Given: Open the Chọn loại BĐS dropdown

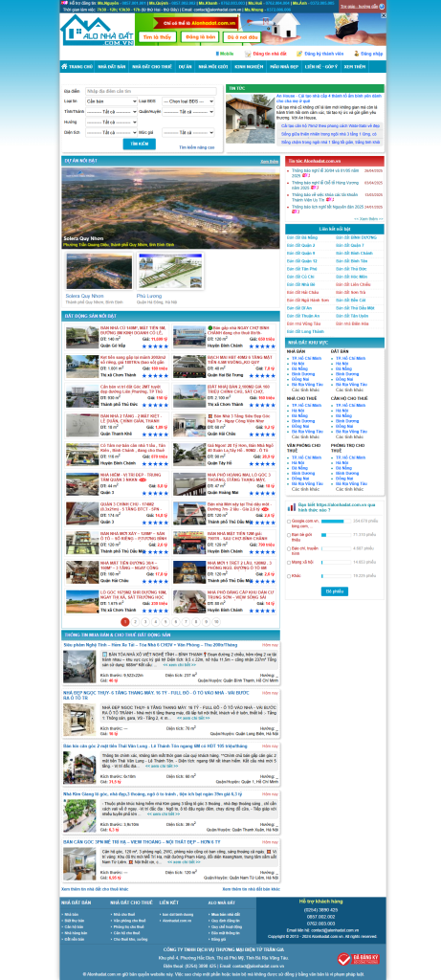Looking at the screenshot, I should pyautogui.click(x=188, y=100).
